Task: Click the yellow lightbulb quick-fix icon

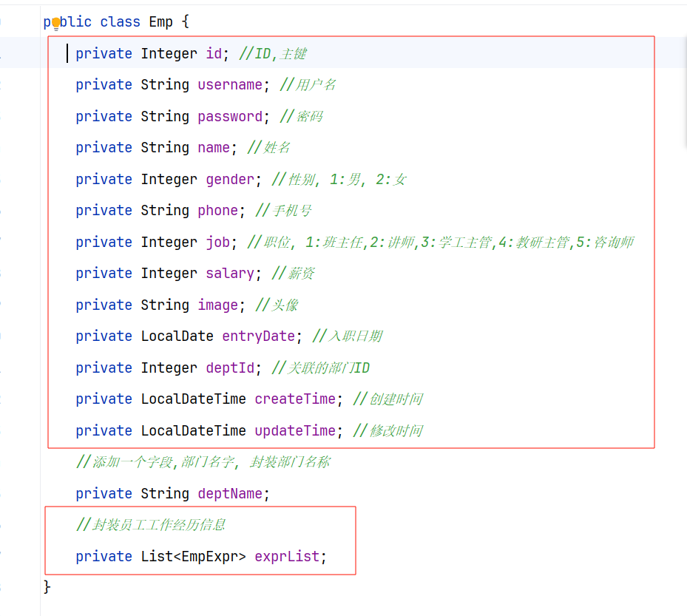Action: coord(56,23)
